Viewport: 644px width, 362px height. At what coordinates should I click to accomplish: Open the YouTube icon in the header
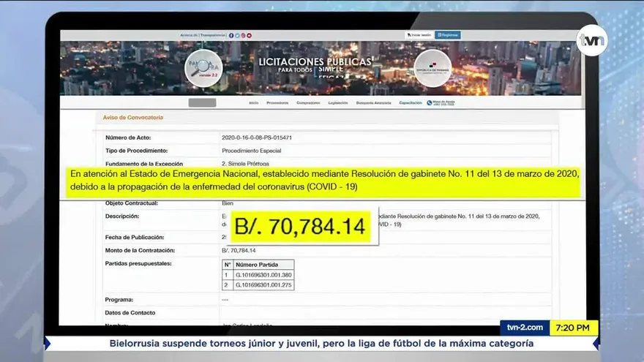(249, 35)
